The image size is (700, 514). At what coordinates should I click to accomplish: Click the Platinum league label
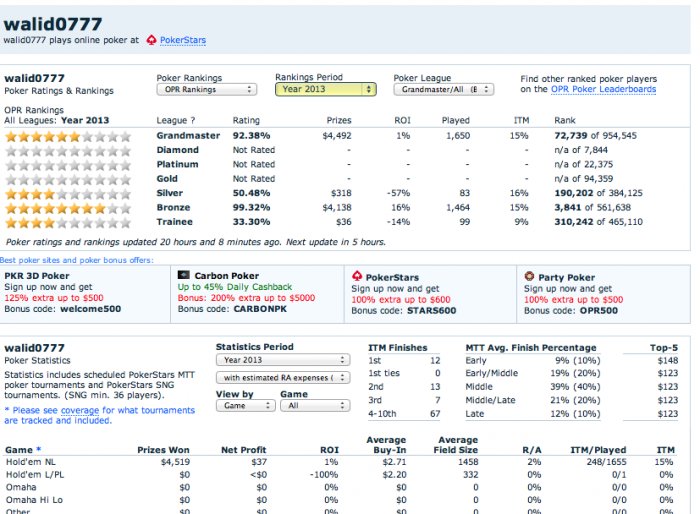tap(178, 164)
